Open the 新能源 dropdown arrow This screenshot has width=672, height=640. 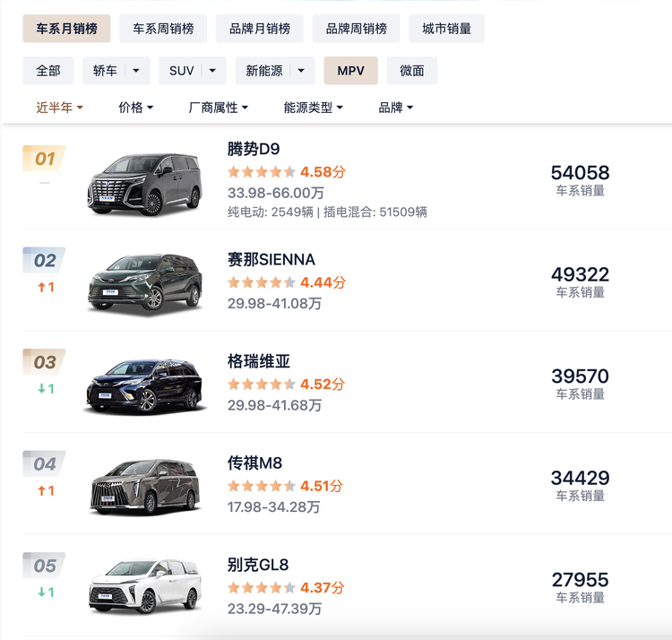point(301,71)
